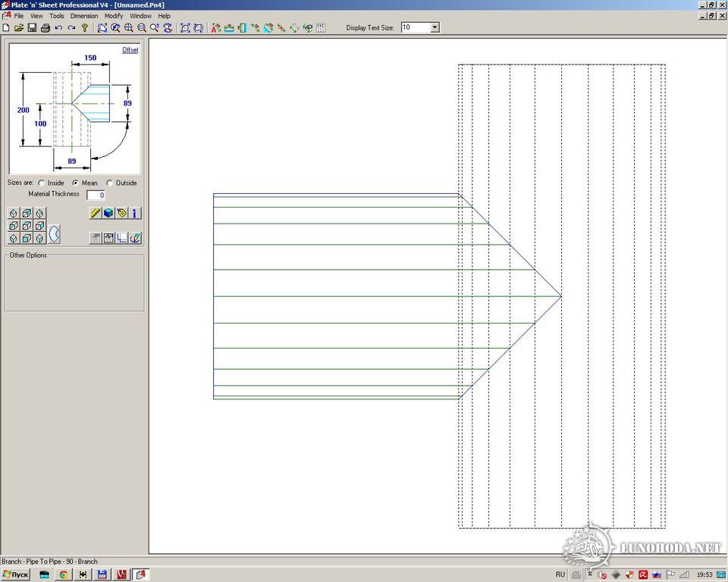Click the zoom-out magnifier with minus
This screenshot has width=728, height=582.
(x=142, y=28)
